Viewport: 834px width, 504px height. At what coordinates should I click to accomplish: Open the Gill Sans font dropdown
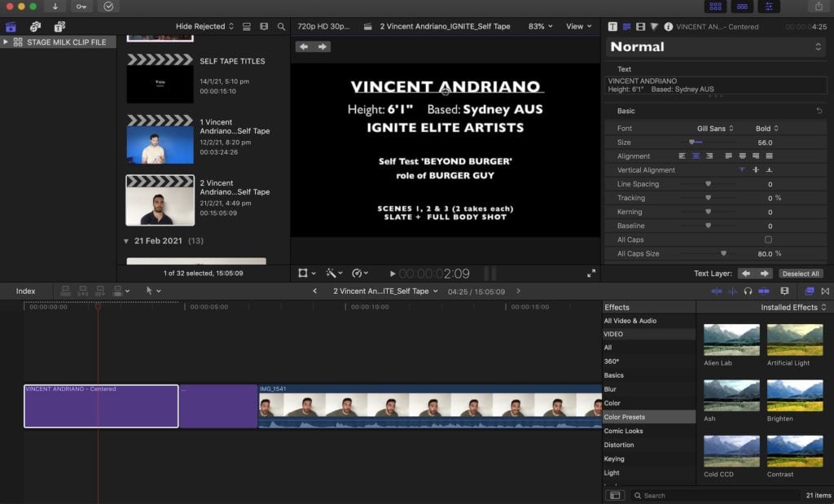point(715,128)
